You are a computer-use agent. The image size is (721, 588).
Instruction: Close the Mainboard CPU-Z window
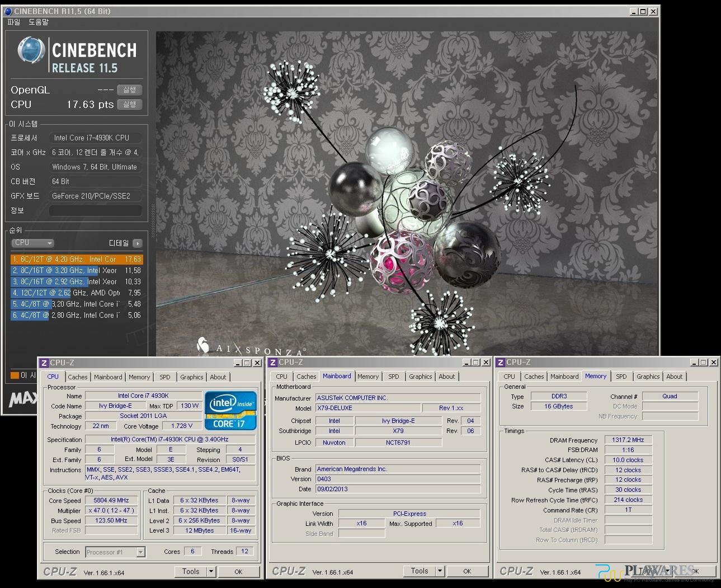485,363
